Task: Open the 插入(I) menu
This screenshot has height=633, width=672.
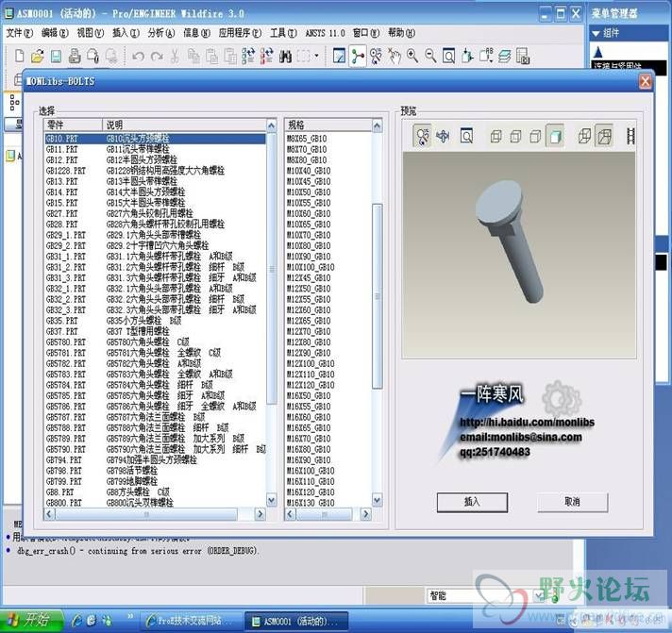Action: (x=126, y=33)
